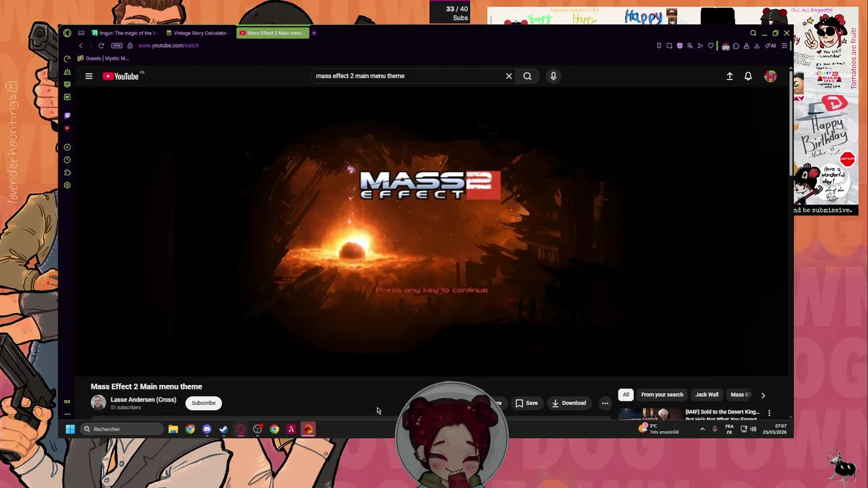
Task: Switch to the Vintage Story Calculator tab
Action: point(197,33)
